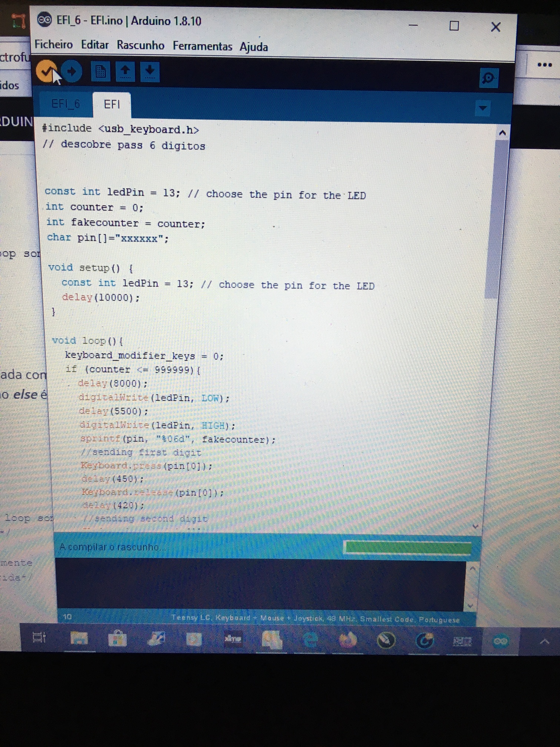Click 'digitalWrite(ledPin, HIGH);' line
This screenshot has height=747, width=560.
tap(157, 425)
